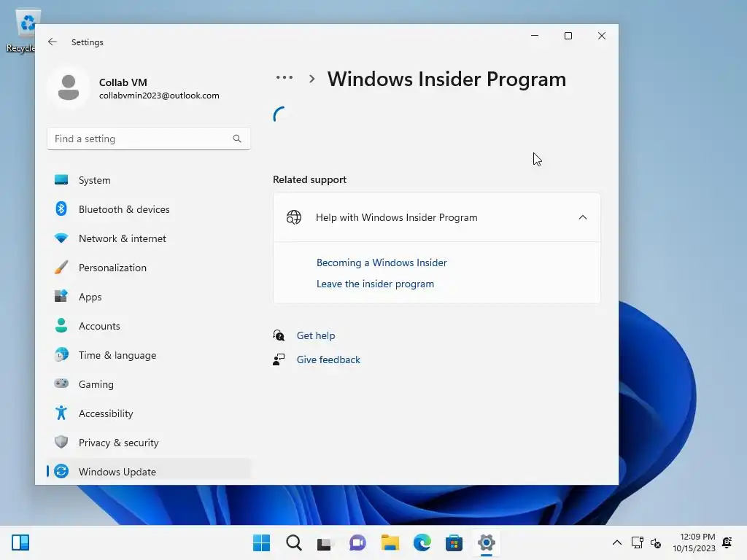Click the Get help headset icon
747x560 pixels.
[x=279, y=335]
